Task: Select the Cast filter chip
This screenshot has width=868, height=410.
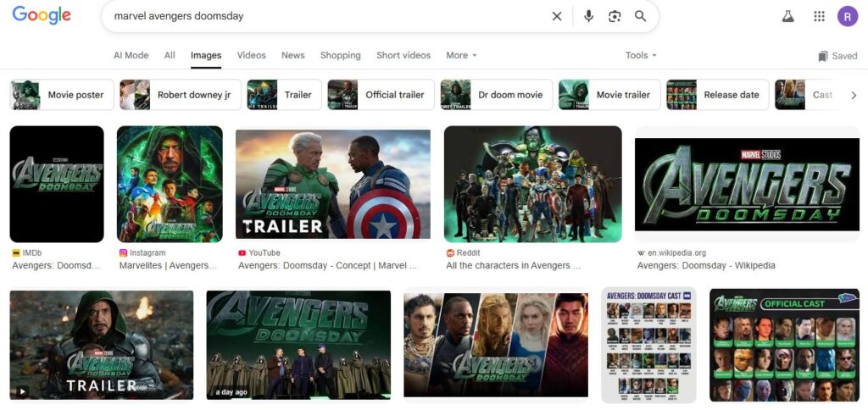Action: tap(808, 95)
